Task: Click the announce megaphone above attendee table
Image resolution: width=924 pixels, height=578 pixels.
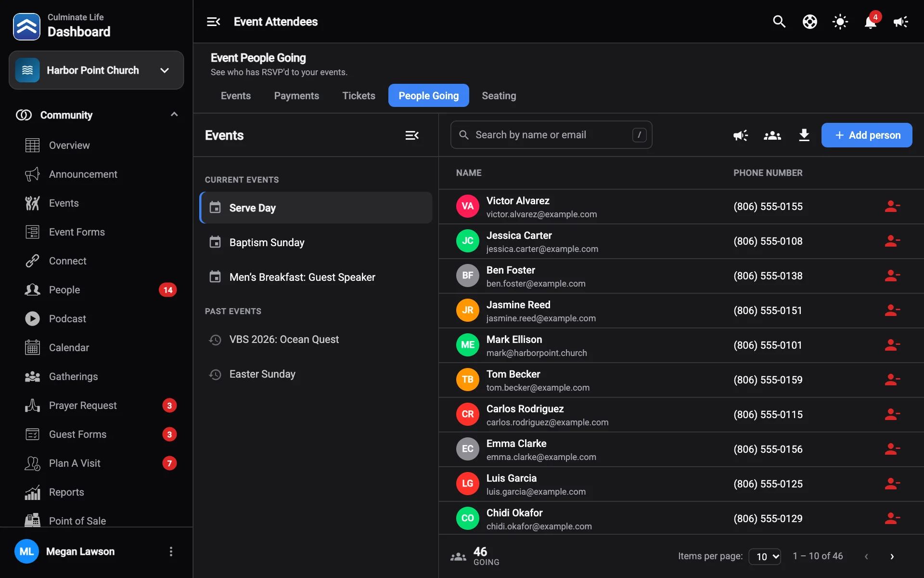Action: (741, 135)
